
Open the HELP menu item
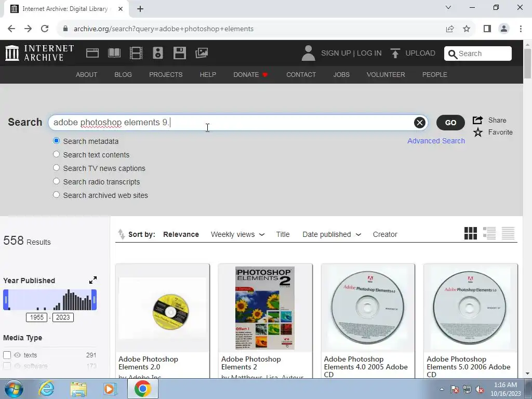pos(208,75)
